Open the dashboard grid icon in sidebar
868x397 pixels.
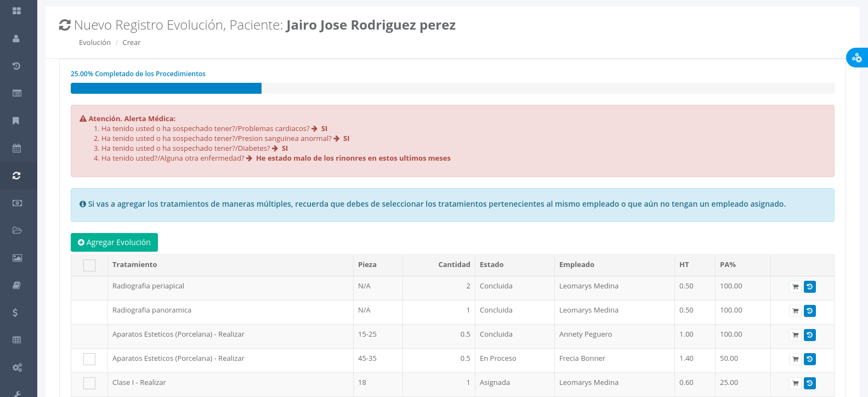[x=16, y=11]
